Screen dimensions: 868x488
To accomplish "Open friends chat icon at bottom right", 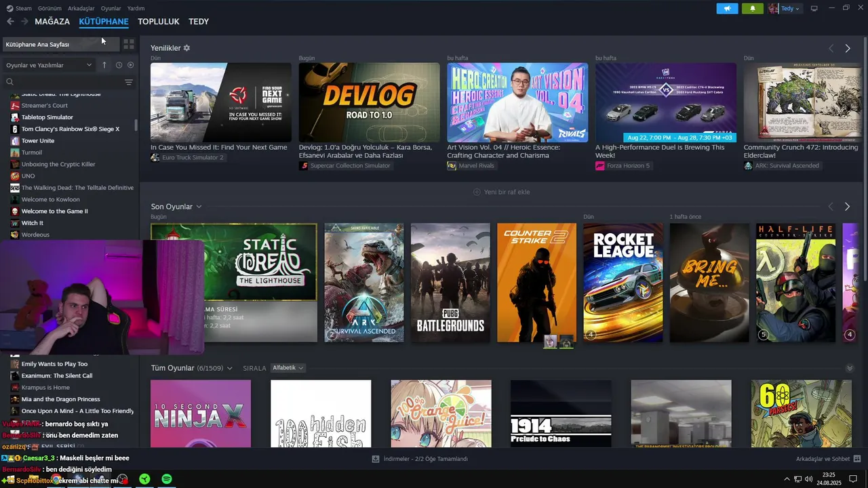I will [856, 459].
